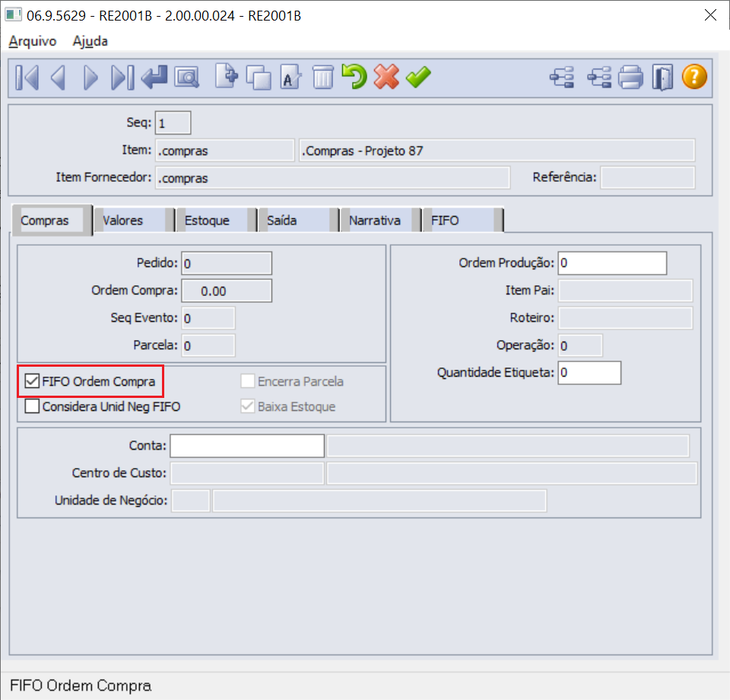Viewport: 730px width, 700px height.
Task: Enable Considera Unid Neg FIFO checkbox
Action: click(x=32, y=406)
